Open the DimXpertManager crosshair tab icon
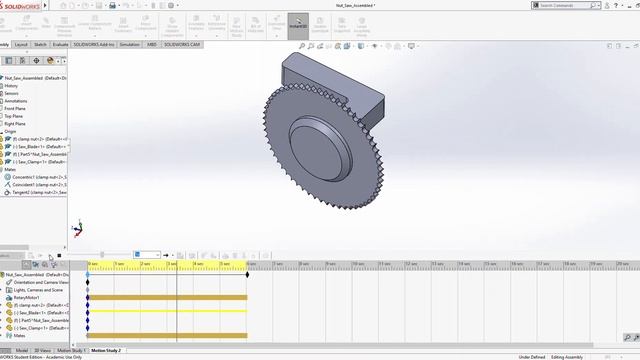The image size is (640, 360). click(36, 61)
